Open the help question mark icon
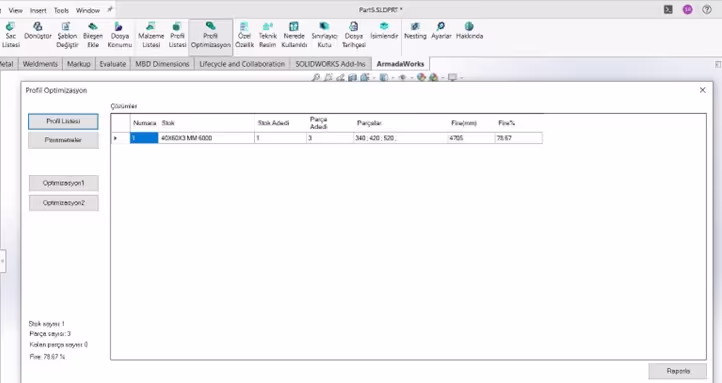The width and height of the screenshot is (722, 383). [x=707, y=9]
